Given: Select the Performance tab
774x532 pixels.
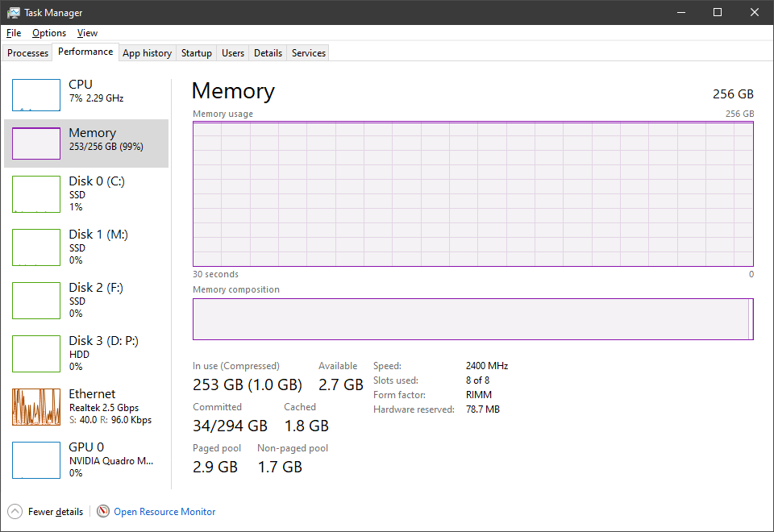Looking at the screenshot, I should click(x=85, y=52).
